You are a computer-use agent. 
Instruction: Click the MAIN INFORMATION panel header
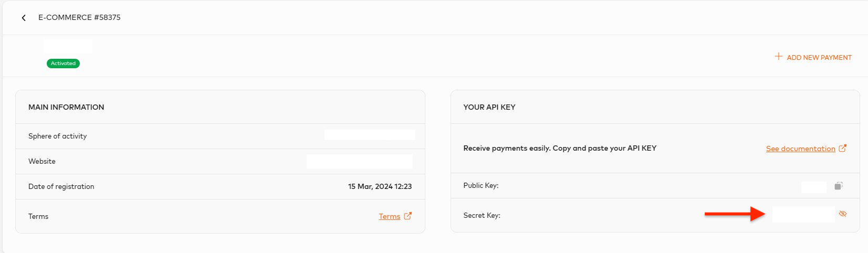(66, 107)
